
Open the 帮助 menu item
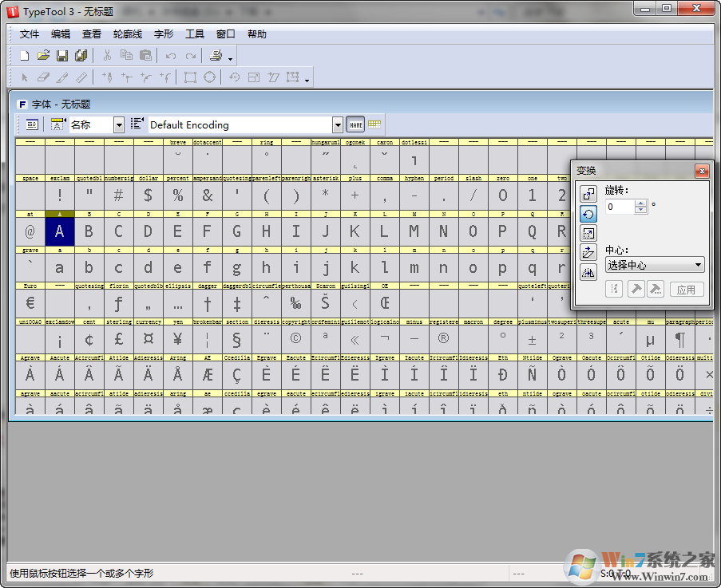point(256,34)
